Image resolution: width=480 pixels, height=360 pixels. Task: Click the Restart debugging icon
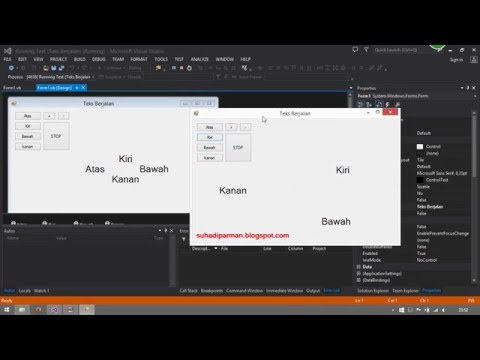click(x=189, y=68)
